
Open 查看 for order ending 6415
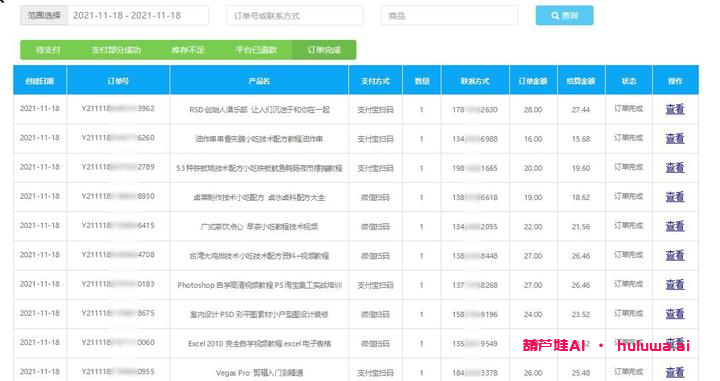[x=675, y=226]
